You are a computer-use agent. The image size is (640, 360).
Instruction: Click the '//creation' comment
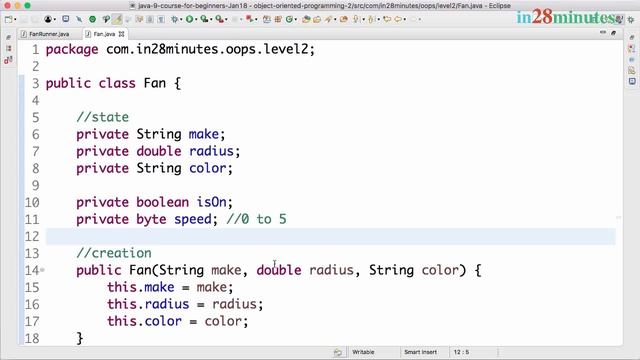pos(114,253)
